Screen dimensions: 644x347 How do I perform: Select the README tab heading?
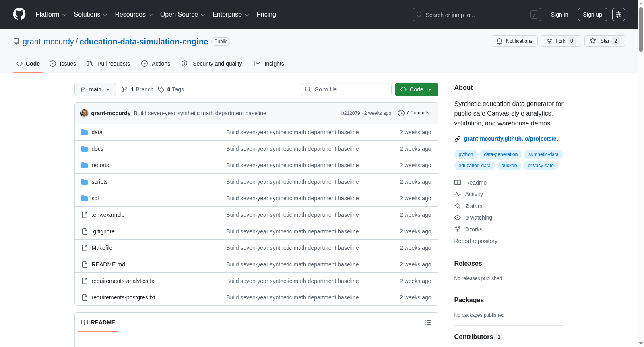tap(98, 322)
